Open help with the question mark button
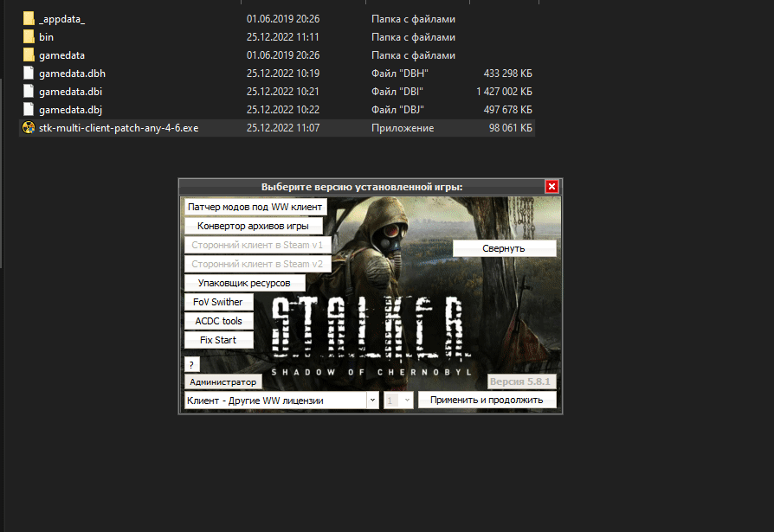This screenshot has width=774, height=532. pyautogui.click(x=191, y=365)
